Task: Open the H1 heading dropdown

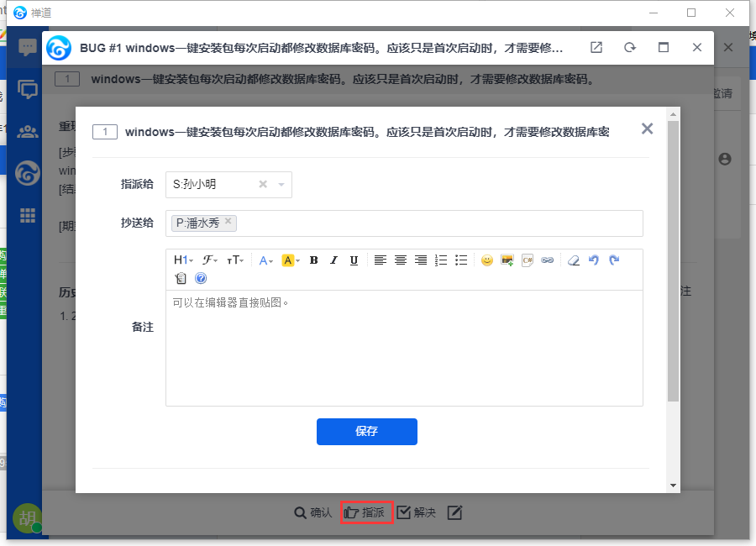Action: tap(183, 260)
